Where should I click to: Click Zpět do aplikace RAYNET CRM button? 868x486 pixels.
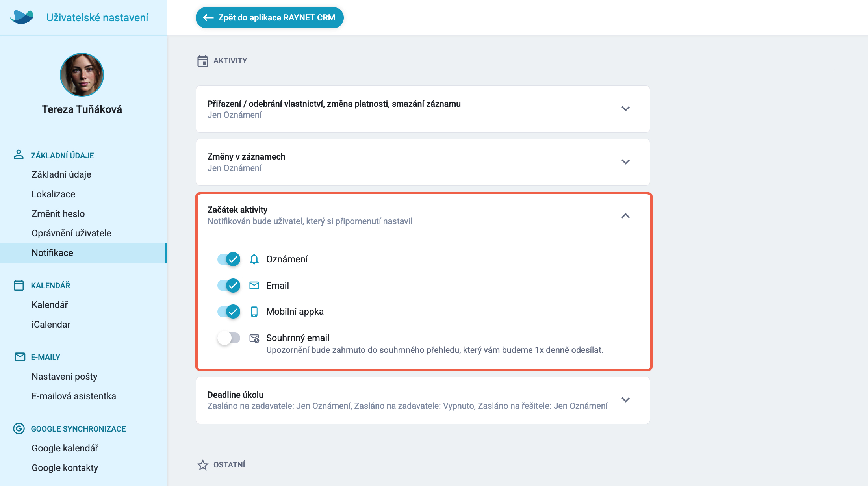269,18
